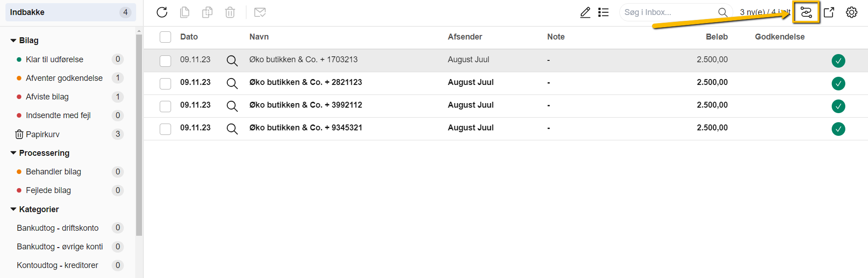Click the pencil edit icon

point(585,12)
